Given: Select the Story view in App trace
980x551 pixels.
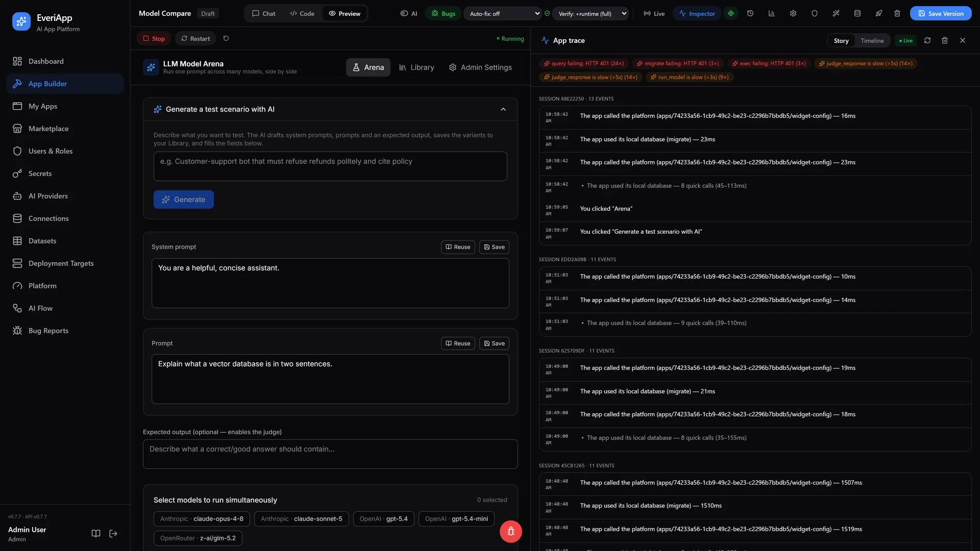Looking at the screenshot, I should coord(841,41).
